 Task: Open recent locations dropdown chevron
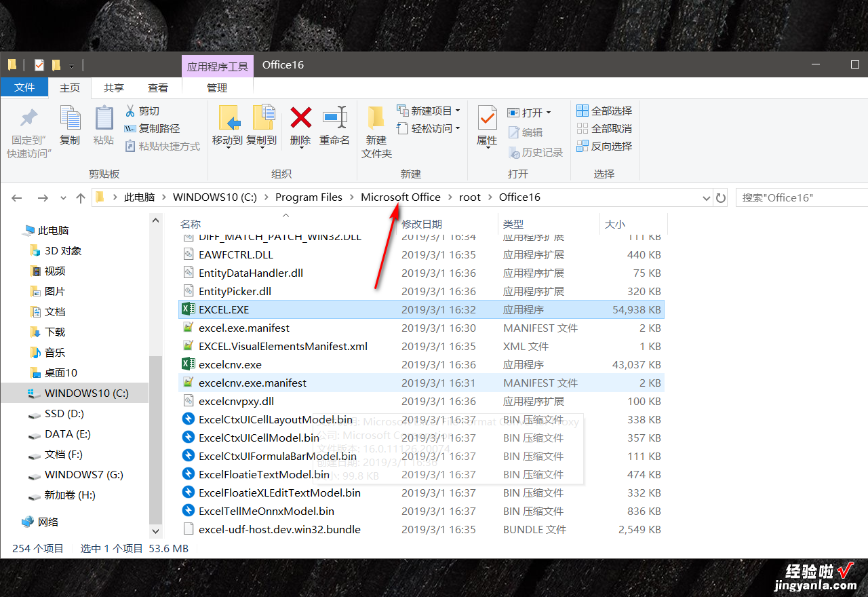coord(63,198)
